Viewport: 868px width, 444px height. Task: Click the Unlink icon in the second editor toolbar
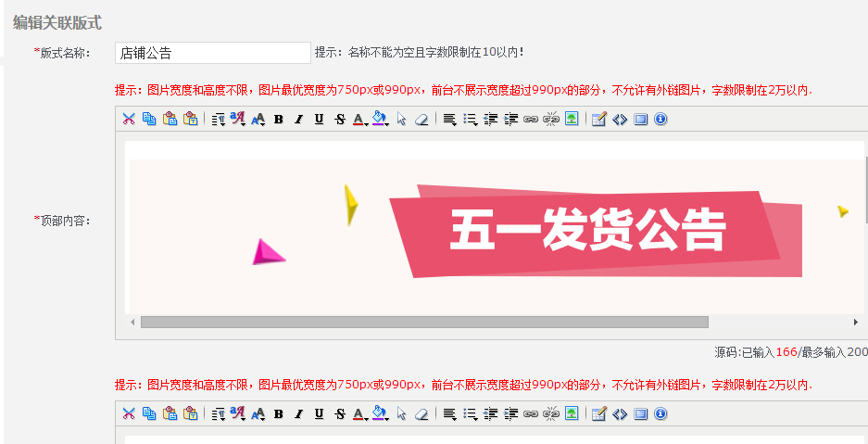click(x=551, y=413)
